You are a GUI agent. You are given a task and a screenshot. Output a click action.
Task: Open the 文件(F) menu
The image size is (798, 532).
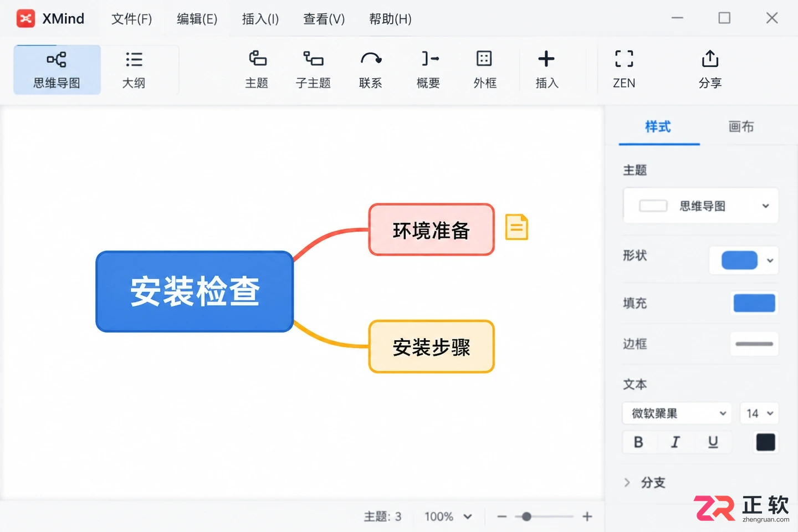click(132, 19)
